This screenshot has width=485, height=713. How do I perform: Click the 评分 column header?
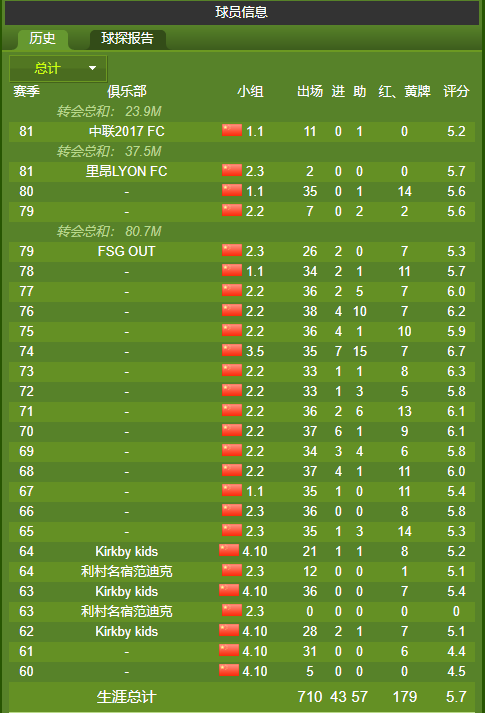(x=456, y=91)
